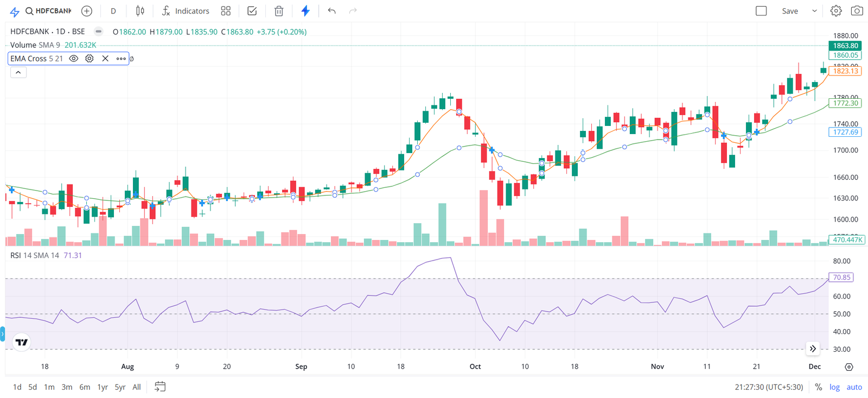The height and width of the screenshot is (398, 868).
Task: Click the volume label 470.447K
Action: (848, 239)
